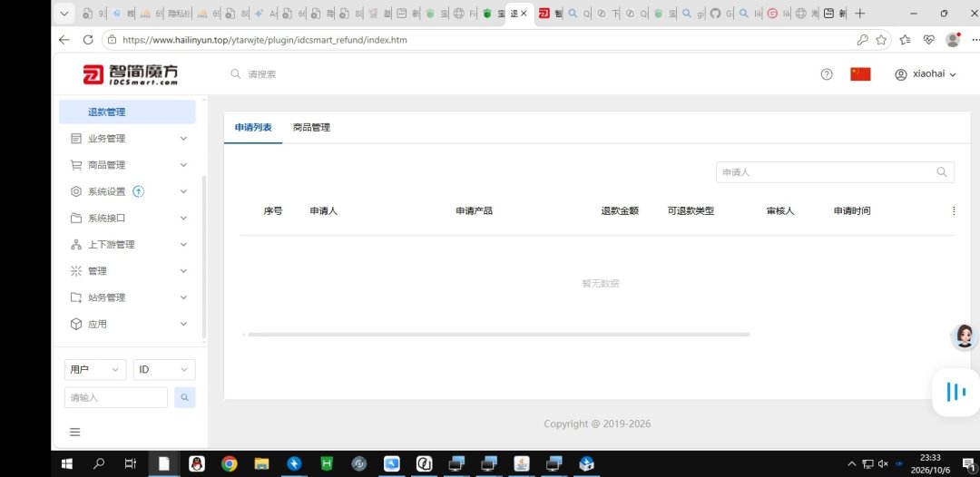Click magnifier icon in 申请人 search field
Image resolution: width=980 pixels, height=477 pixels.
click(941, 172)
